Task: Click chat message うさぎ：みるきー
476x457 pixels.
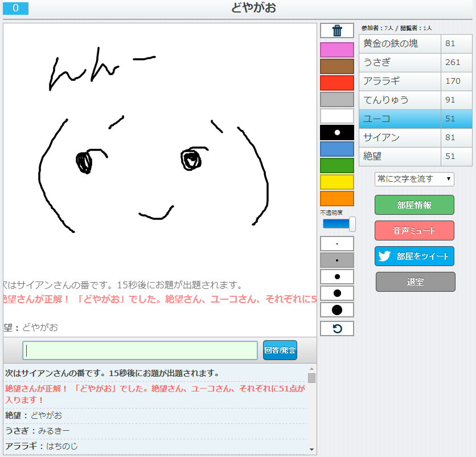Action: tap(38, 431)
